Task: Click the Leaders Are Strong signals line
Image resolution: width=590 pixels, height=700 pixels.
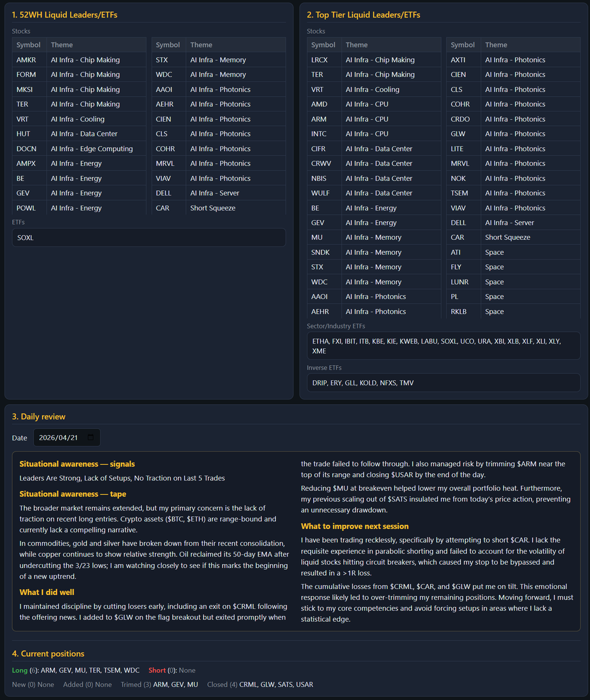Action: tap(122, 478)
